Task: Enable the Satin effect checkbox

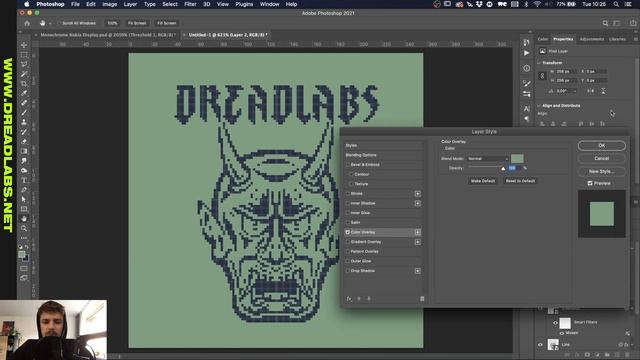Action: (348, 222)
